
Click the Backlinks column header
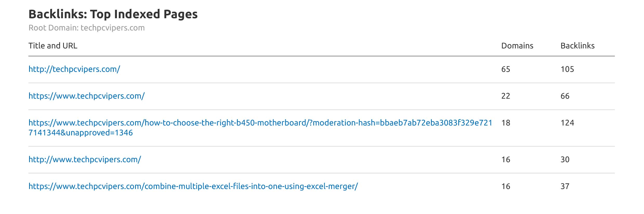click(x=577, y=46)
